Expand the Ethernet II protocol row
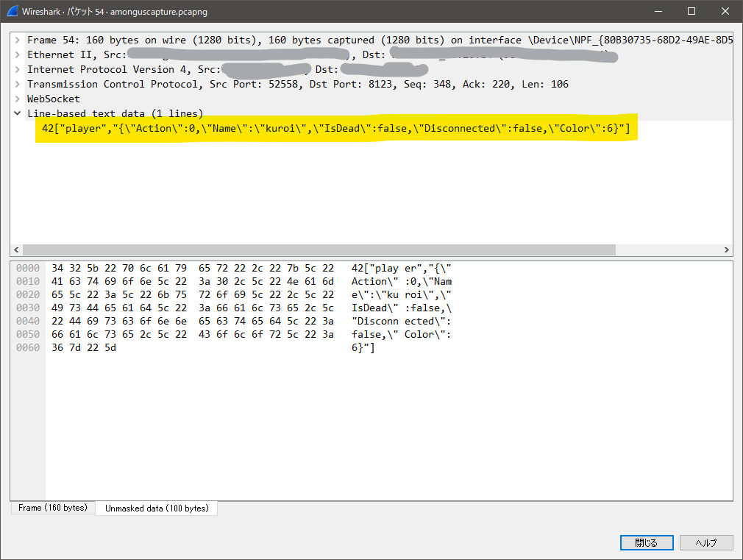The image size is (743, 560). [x=17, y=54]
